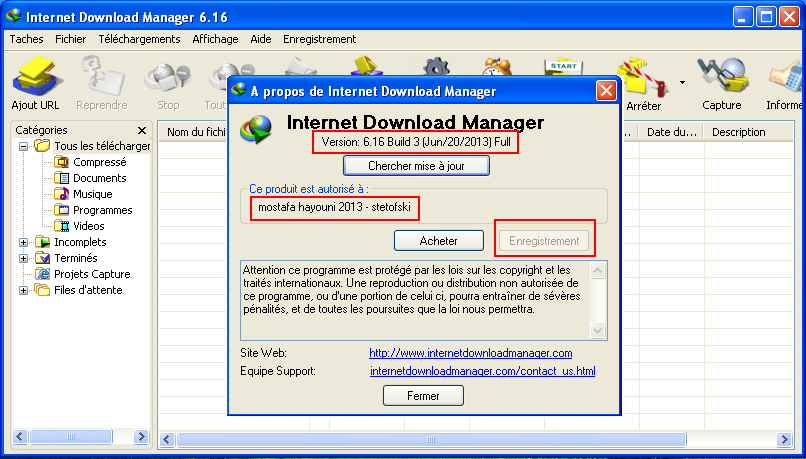Click the Acheter button
Image resolution: width=806 pixels, height=459 pixels.
[x=438, y=241]
